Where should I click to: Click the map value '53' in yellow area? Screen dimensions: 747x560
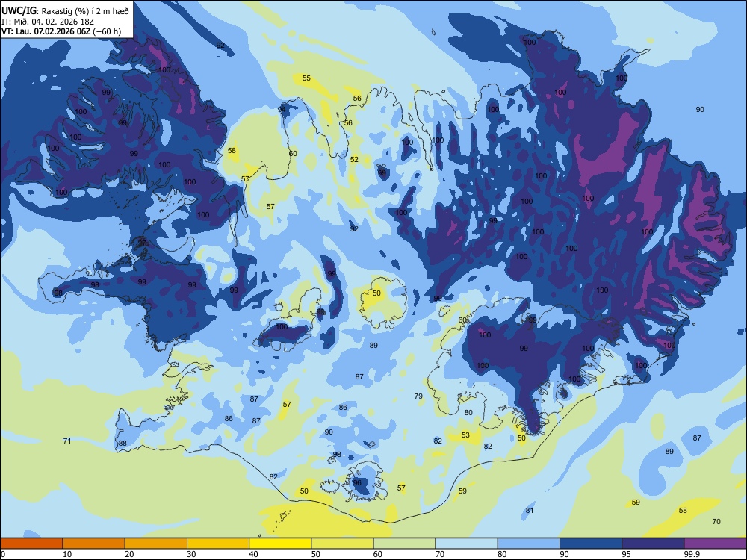pos(465,435)
